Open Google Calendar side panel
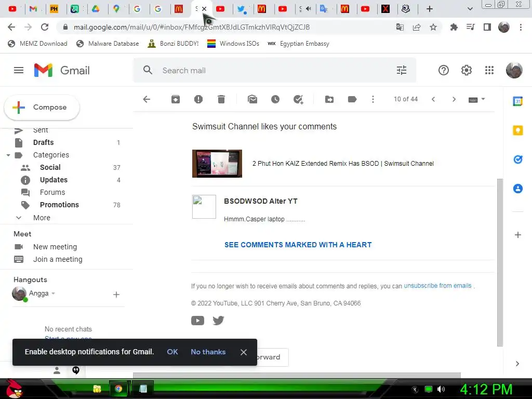Screen dimensions: 532x399 point(518,101)
